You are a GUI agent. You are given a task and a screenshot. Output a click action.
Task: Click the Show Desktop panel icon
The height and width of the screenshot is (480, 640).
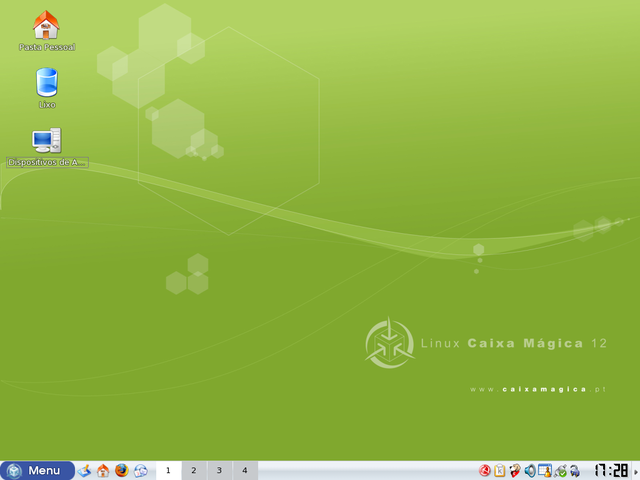pyautogui.click(x=84, y=471)
